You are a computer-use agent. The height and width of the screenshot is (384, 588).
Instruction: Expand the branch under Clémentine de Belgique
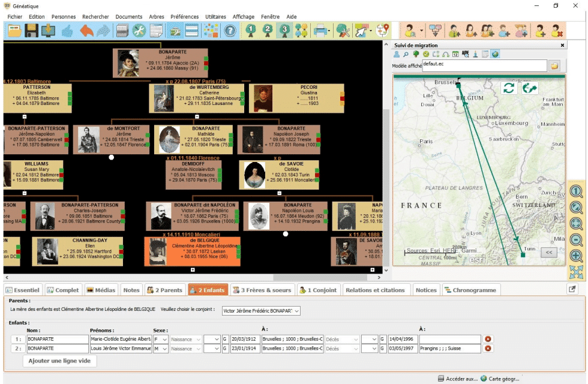point(192,270)
